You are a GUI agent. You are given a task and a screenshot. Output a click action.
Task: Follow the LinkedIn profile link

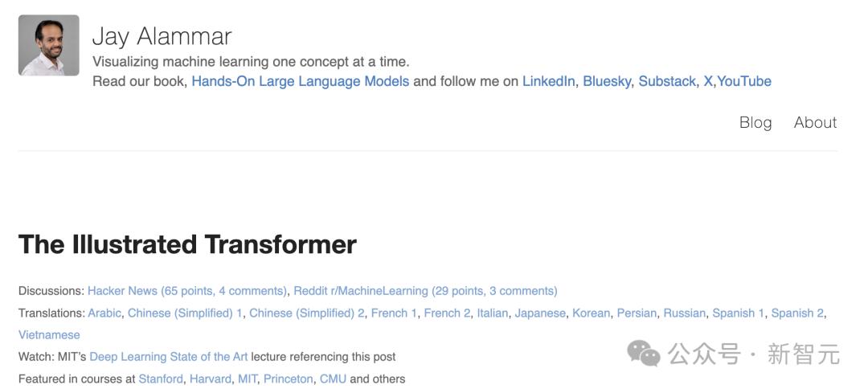click(548, 81)
